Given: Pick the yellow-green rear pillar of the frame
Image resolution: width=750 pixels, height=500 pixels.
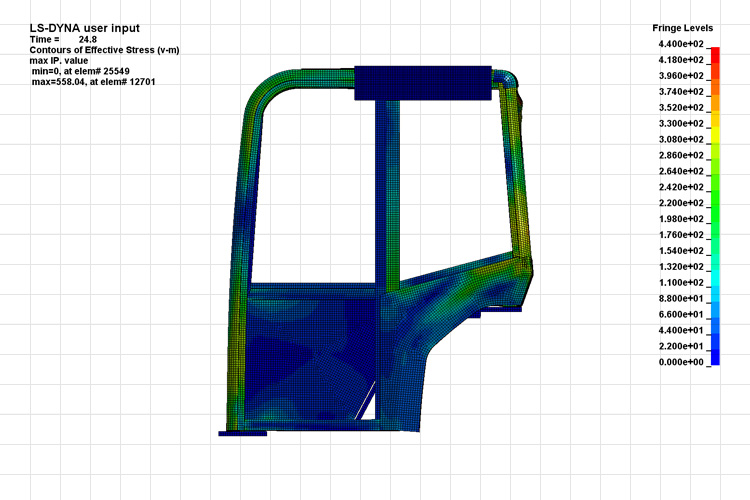Looking at the screenshot, I should click(518, 172).
